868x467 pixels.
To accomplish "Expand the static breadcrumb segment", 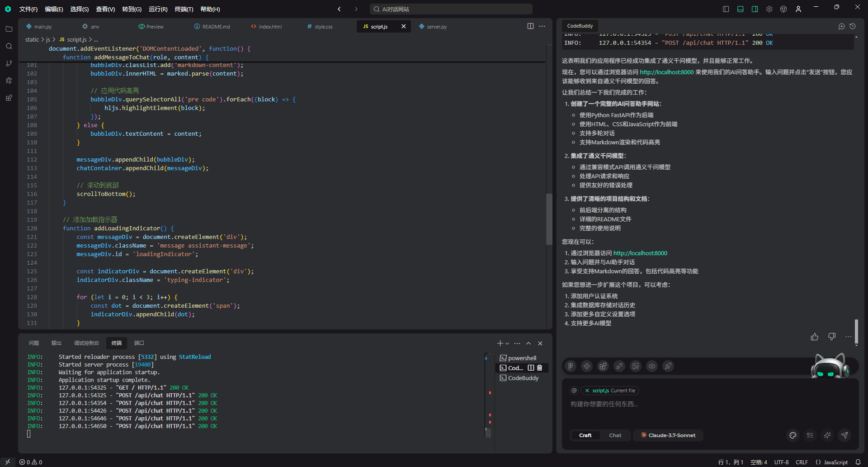I will pyautogui.click(x=32, y=40).
